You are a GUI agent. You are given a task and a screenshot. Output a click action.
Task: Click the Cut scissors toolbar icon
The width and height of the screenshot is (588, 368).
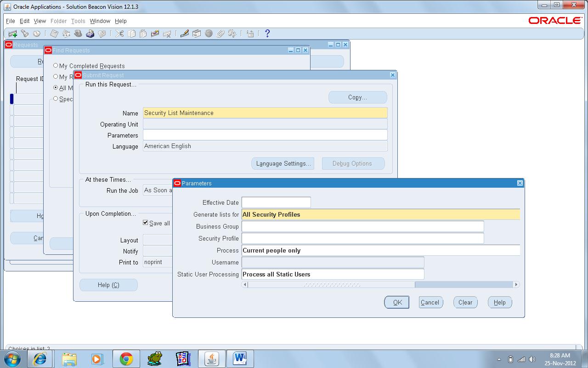[x=119, y=34]
